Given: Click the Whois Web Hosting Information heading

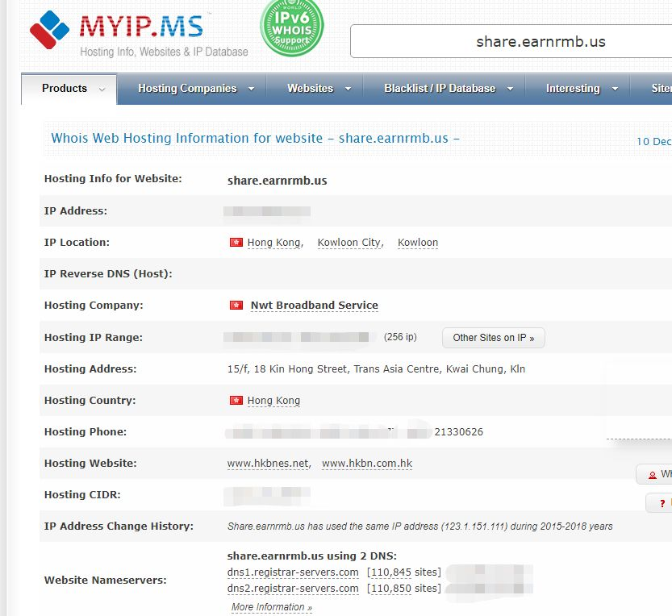Looking at the screenshot, I should pyautogui.click(x=256, y=139).
